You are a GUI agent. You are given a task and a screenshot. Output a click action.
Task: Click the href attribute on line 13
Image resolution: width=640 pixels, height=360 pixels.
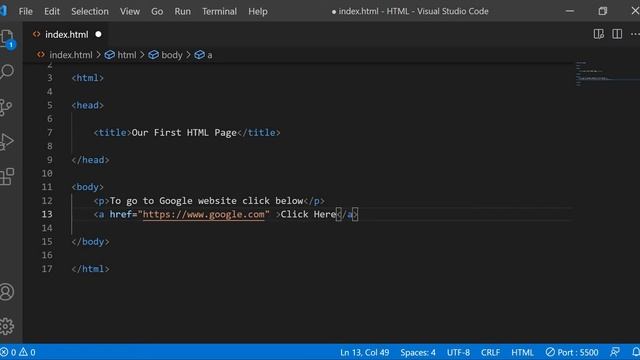coord(120,214)
